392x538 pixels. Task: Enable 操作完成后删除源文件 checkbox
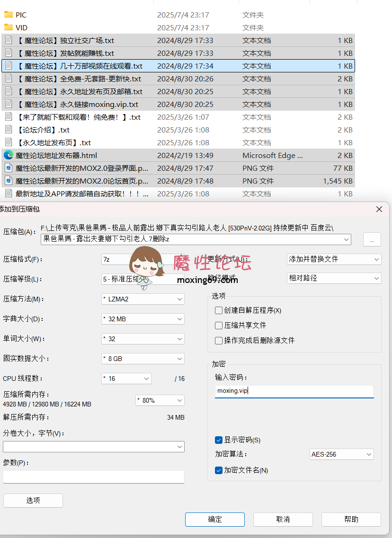pos(219,340)
